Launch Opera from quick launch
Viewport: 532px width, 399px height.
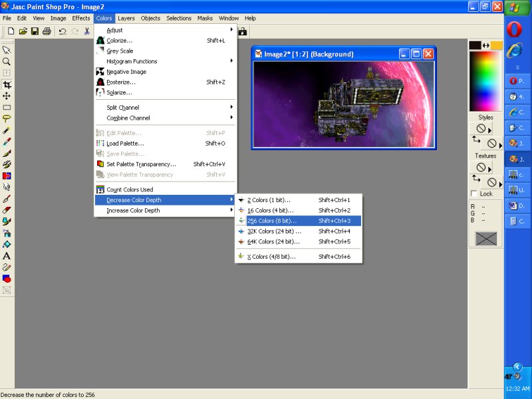point(514,29)
